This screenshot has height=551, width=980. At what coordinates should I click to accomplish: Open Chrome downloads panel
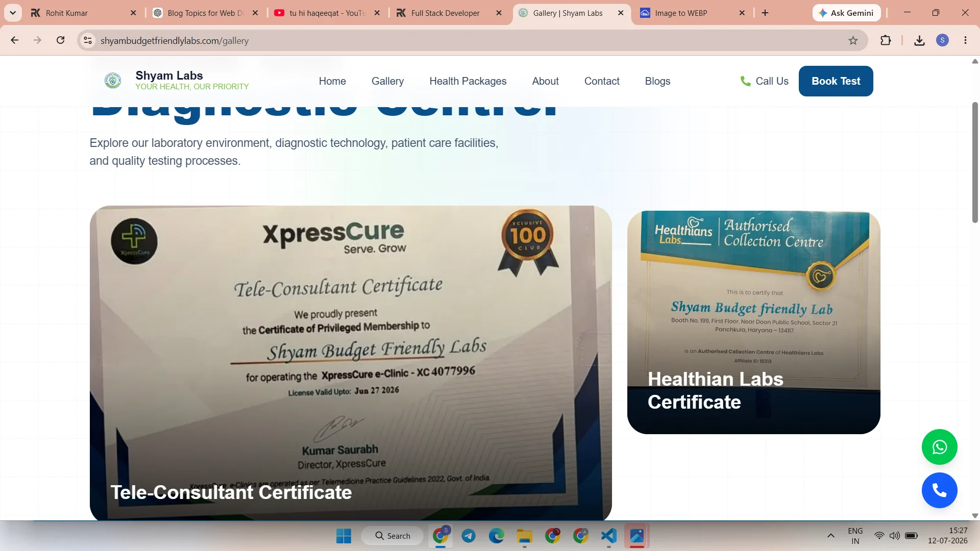point(919,40)
